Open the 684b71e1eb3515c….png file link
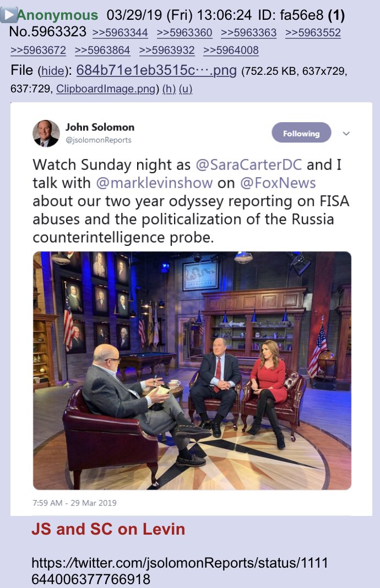The height and width of the screenshot is (588, 380). pos(156,70)
